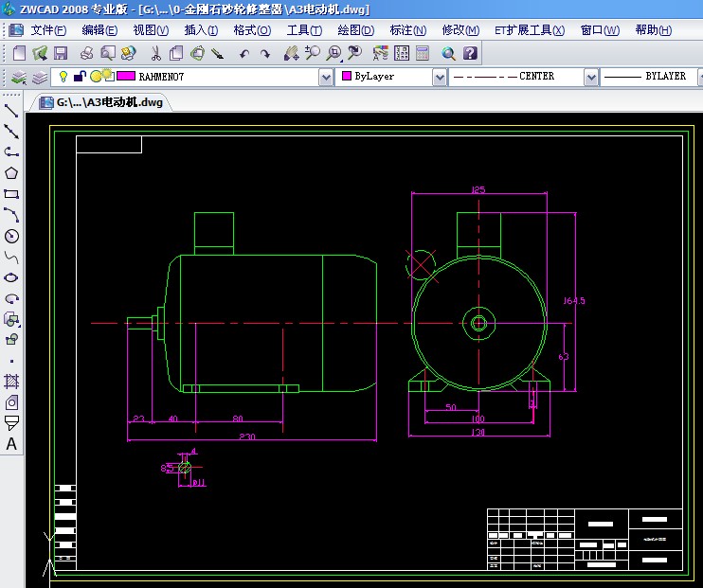Pick the Circle drawing tool
Viewport: 703px width, 588px height.
tap(11, 236)
